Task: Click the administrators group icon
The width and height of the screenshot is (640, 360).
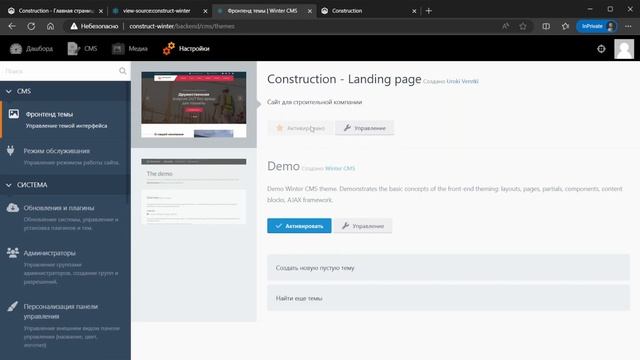Action: (x=13, y=253)
